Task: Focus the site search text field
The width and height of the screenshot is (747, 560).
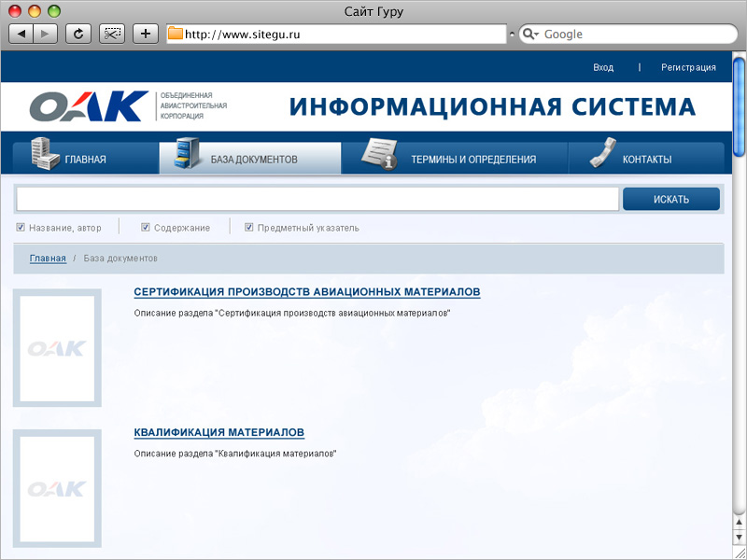Action: 317,199
